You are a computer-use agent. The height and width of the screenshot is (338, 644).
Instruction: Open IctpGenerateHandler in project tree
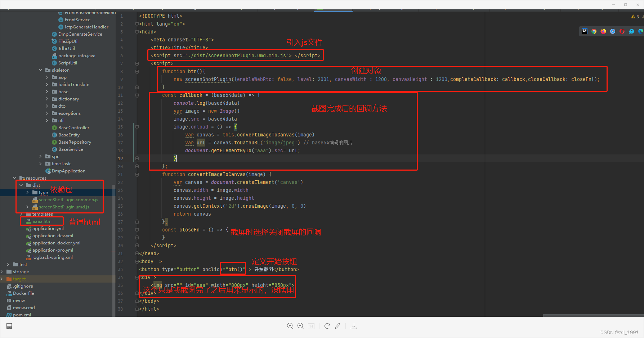(86, 27)
